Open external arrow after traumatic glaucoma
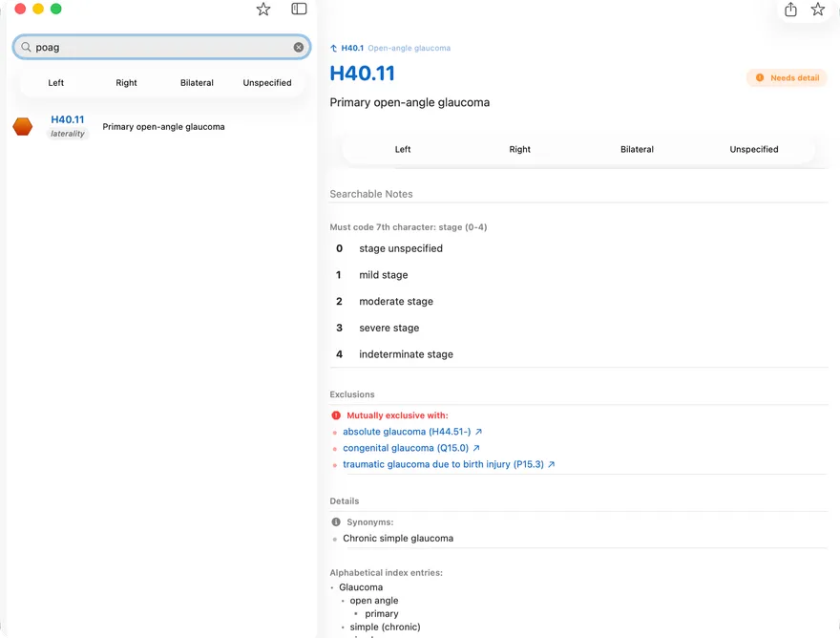This screenshot has height=638, width=840. tap(552, 464)
